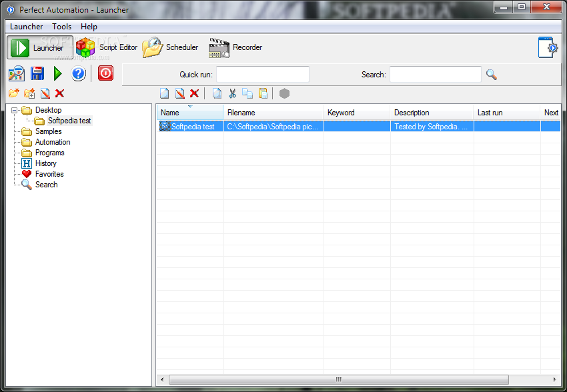Click the green run script arrow

57,73
